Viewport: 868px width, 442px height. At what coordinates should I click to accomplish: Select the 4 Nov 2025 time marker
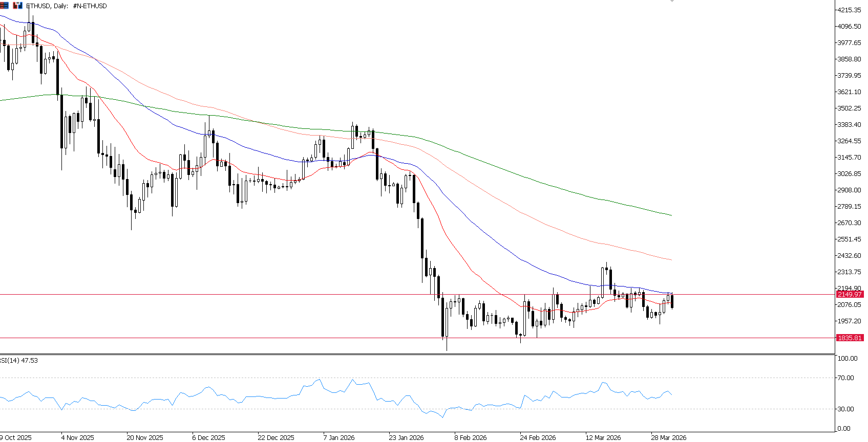(x=77, y=437)
